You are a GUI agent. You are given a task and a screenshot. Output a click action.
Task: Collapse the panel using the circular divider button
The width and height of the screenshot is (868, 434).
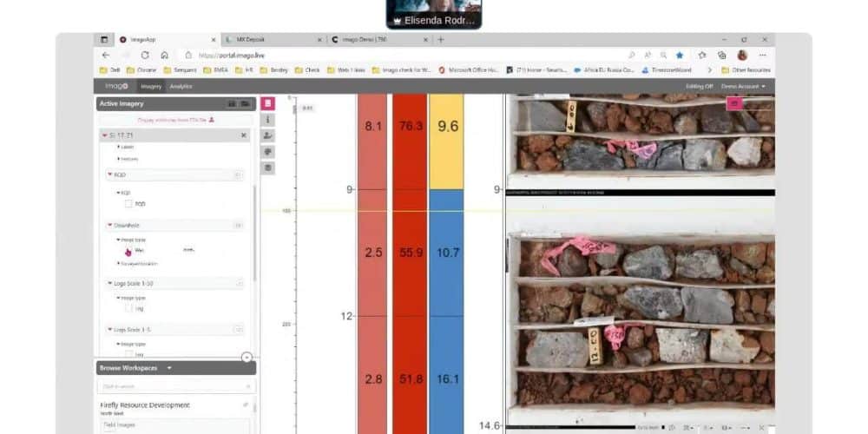(x=247, y=357)
